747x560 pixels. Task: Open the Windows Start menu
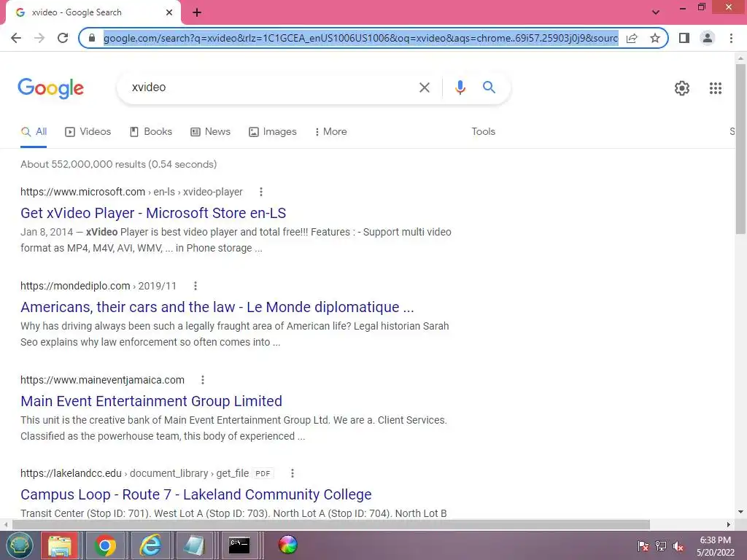click(19, 545)
